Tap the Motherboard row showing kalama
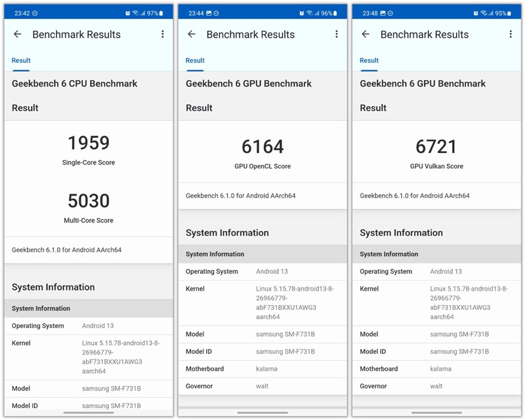 [262, 369]
